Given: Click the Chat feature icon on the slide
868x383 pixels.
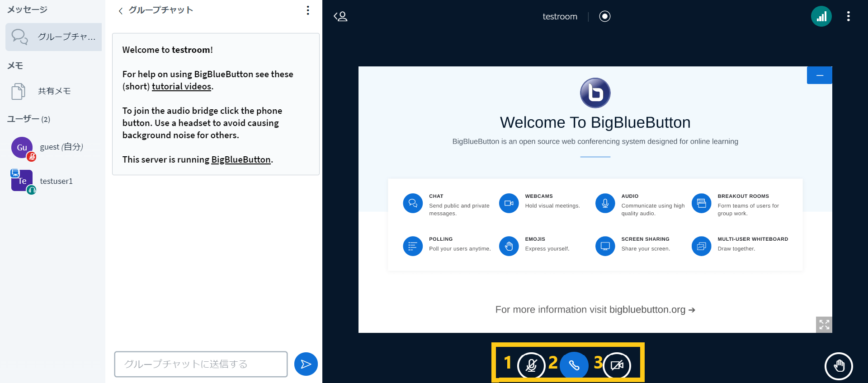Looking at the screenshot, I should (x=412, y=203).
